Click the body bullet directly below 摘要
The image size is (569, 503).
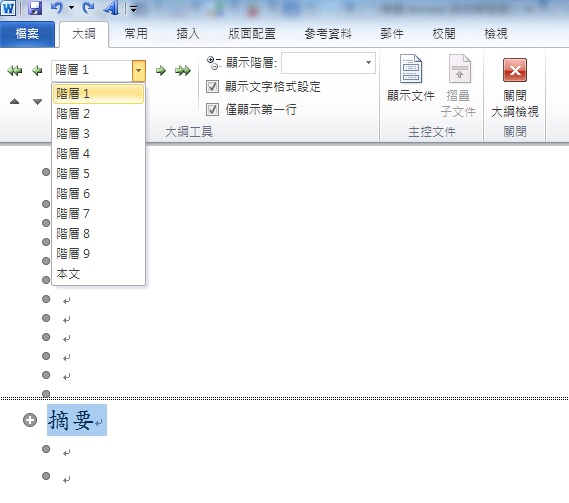pos(46,449)
